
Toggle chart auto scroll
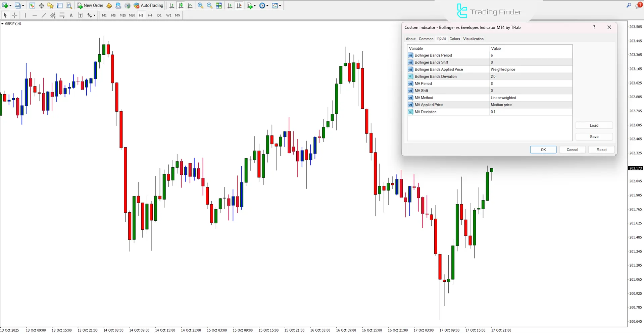230,5
